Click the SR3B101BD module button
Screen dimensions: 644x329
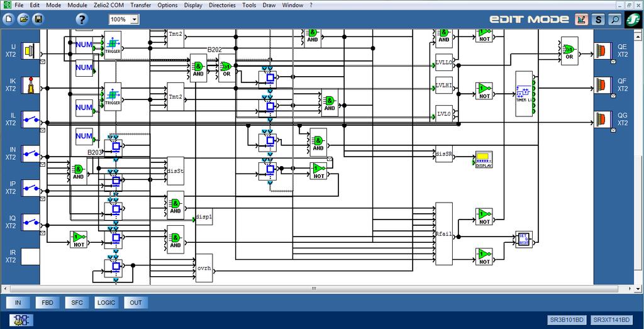(x=567, y=320)
